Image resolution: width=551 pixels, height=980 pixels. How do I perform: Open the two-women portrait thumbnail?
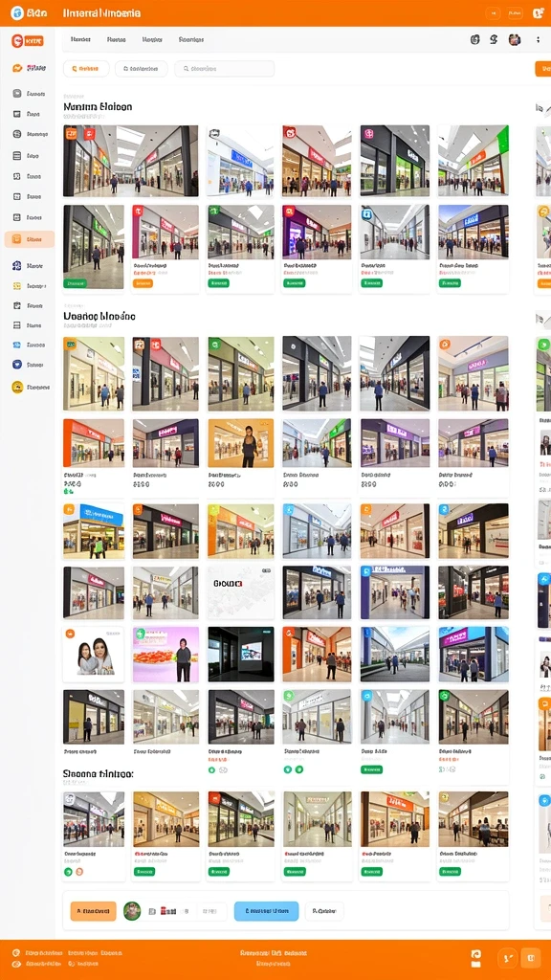[94, 655]
